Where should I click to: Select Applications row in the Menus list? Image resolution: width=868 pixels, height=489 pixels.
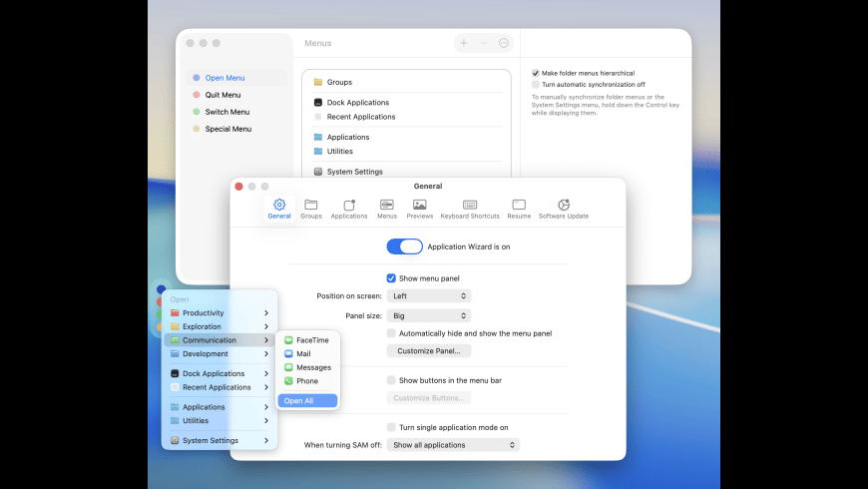[406, 137]
